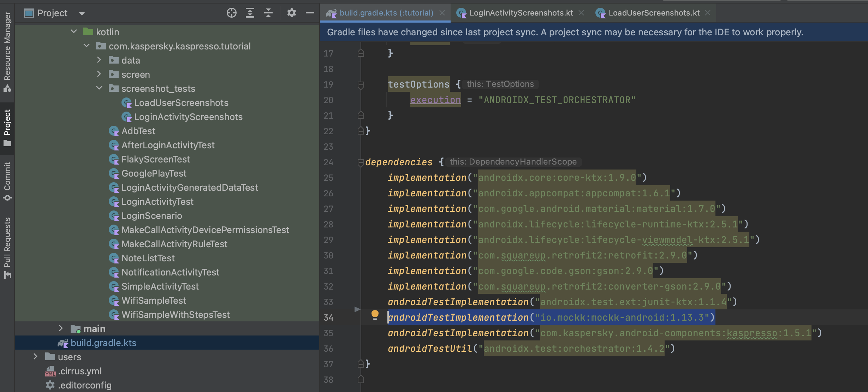The image size is (868, 392).
Task: Click the core-ktx:1.9.0 dependency string
Action: click(x=557, y=178)
